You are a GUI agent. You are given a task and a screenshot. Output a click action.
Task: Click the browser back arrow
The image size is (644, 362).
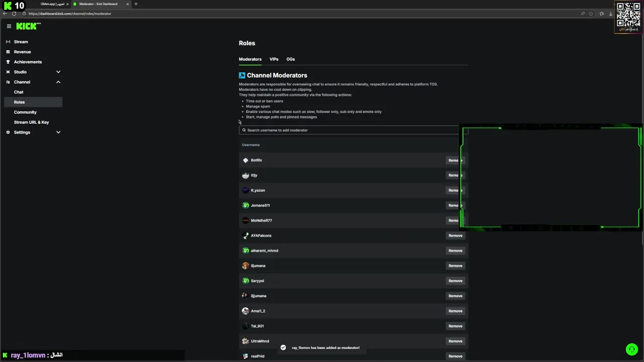click(5, 14)
